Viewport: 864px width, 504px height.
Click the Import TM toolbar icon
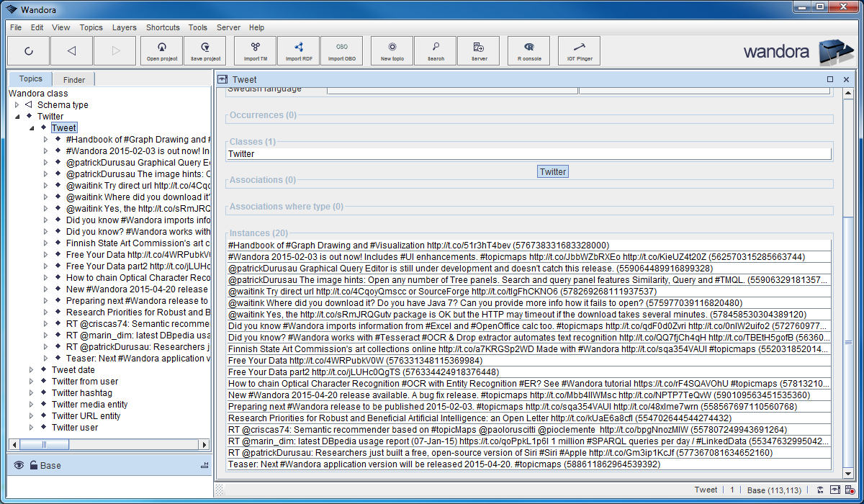pos(255,50)
